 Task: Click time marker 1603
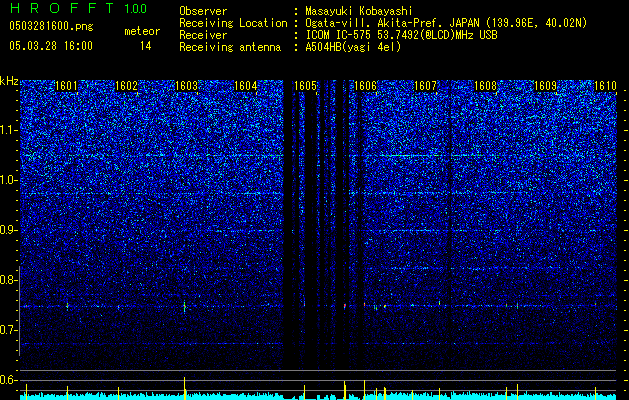click(187, 86)
